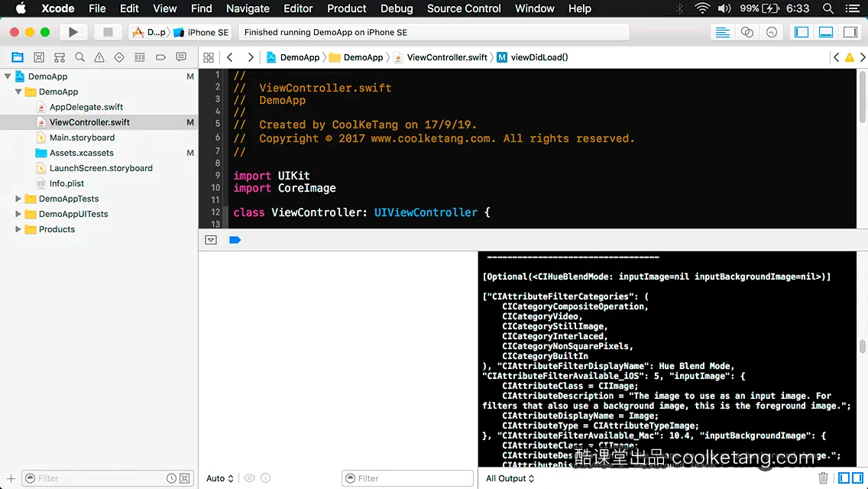Open the Breakpoint navigator icon
This screenshot has width=868, height=489.
tap(160, 57)
